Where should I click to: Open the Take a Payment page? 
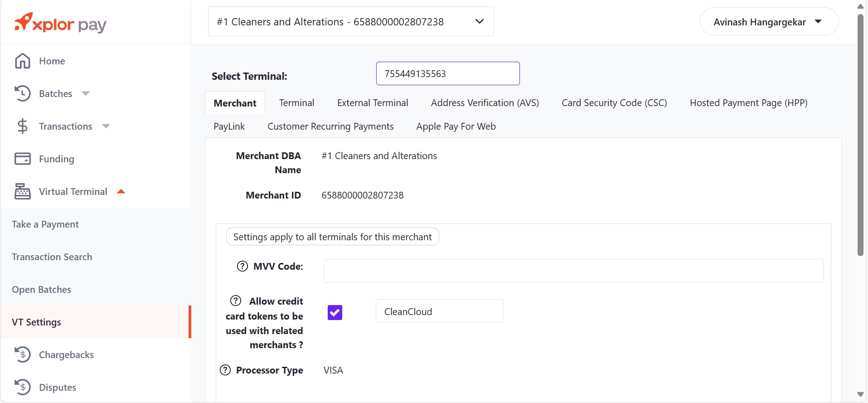click(x=45, y=224)
